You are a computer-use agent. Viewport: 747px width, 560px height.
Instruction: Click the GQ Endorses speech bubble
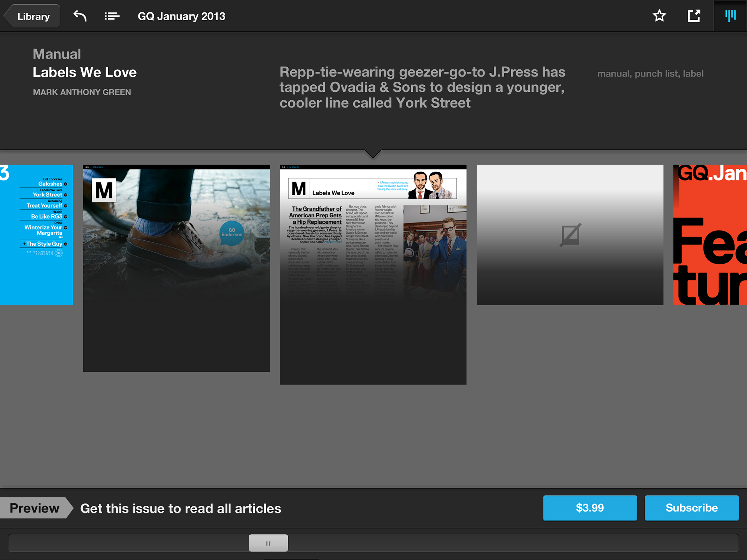(x=232, y=233)
